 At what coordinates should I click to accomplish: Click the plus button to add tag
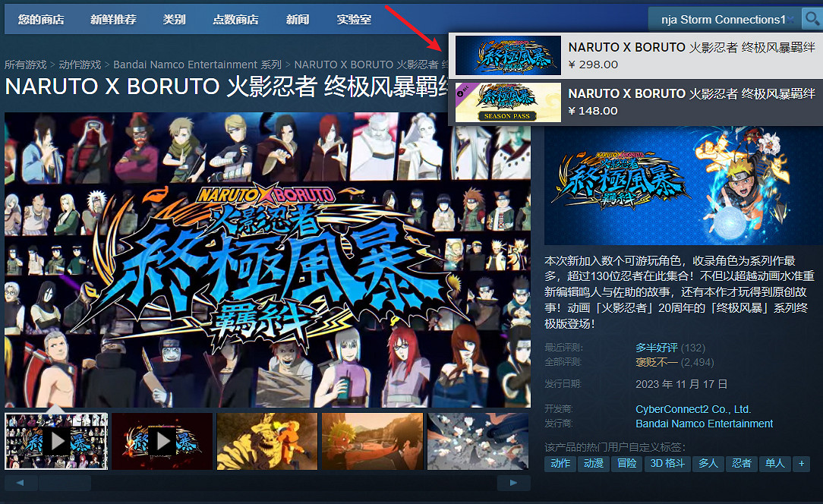(801, 463)
